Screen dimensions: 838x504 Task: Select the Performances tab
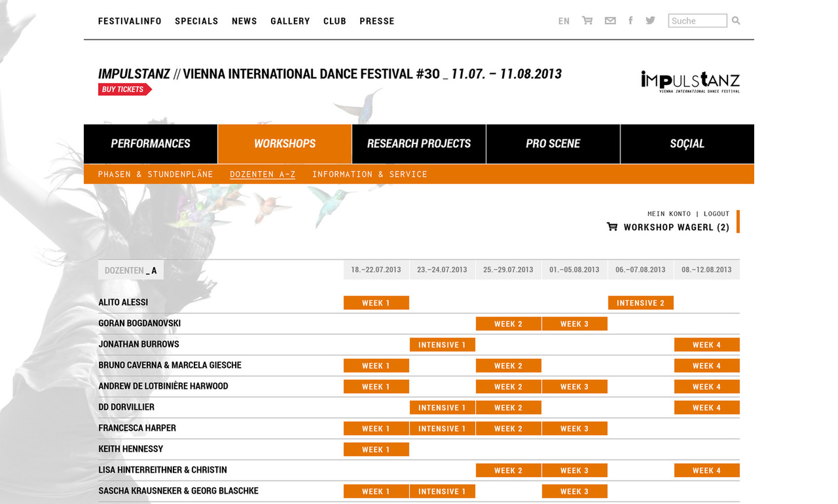click(x=151, y=143)
